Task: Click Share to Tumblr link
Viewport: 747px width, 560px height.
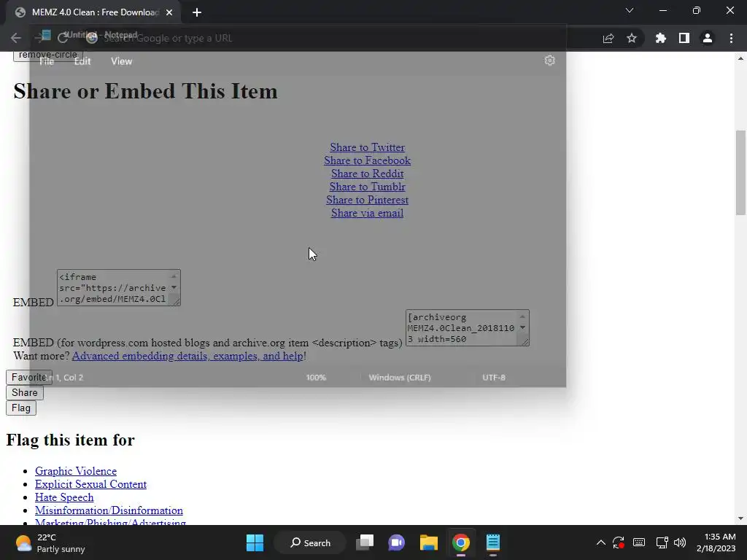Action: tap(368, 187)
